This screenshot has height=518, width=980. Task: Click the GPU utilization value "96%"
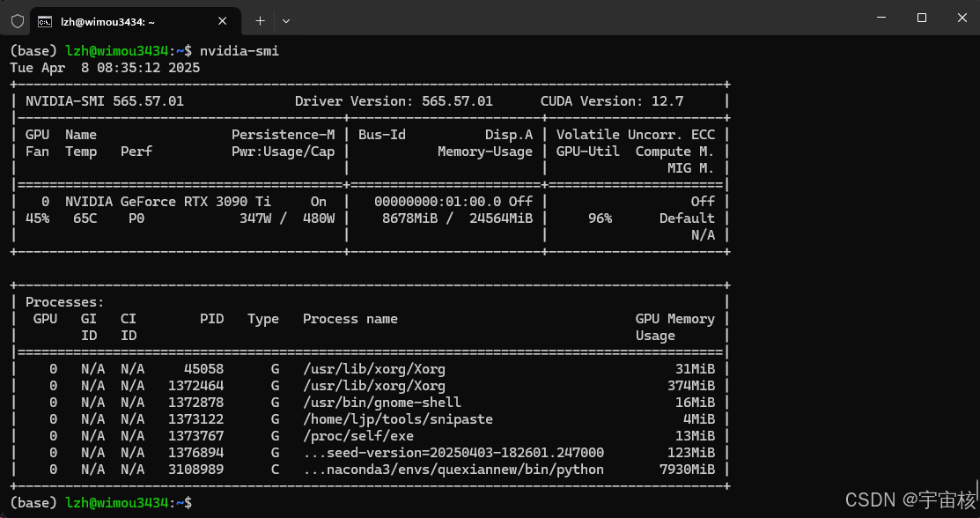pyautogui.click(x=600, y=218)
